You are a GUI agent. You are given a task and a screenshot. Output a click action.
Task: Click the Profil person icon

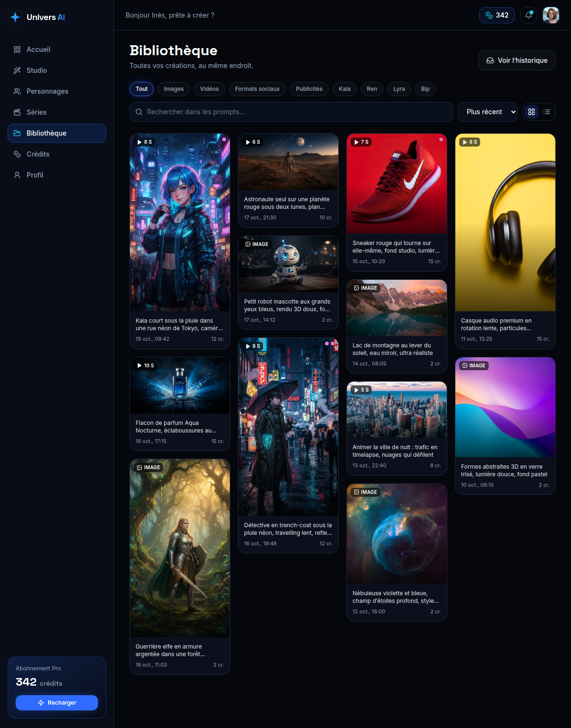(17, 175)
